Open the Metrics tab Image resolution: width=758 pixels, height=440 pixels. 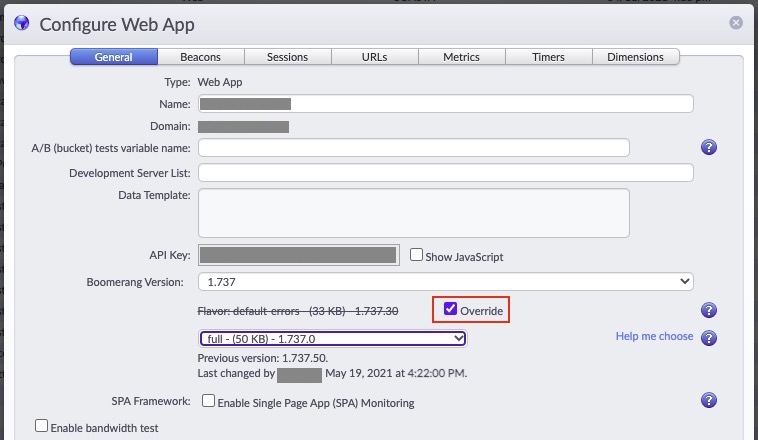[x=461, y=57]
